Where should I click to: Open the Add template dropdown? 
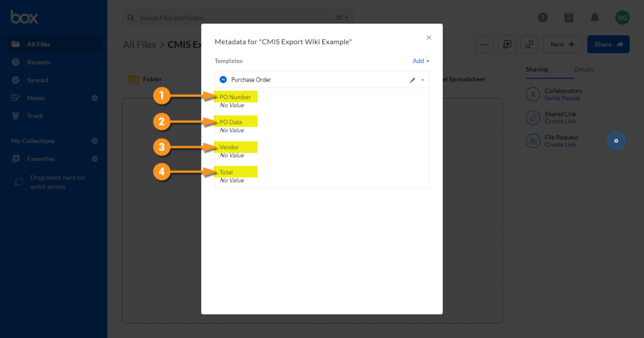coord(421,61)
